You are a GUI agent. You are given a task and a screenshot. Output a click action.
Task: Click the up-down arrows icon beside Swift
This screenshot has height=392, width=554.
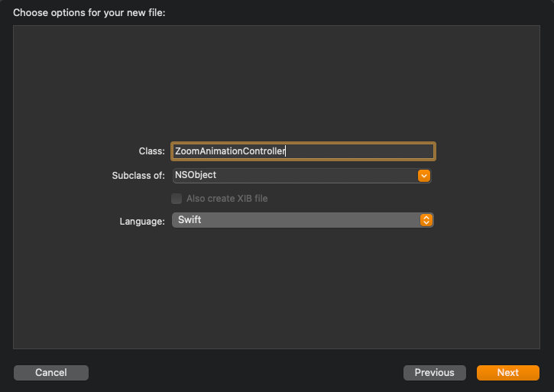click(426, 220)
